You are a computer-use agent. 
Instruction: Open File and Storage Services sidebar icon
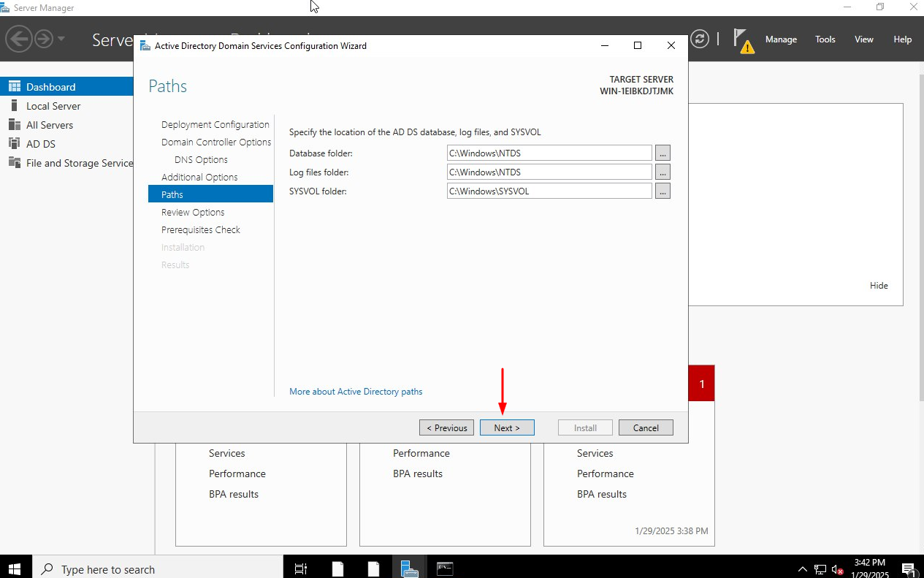click(x=14, y=163)
